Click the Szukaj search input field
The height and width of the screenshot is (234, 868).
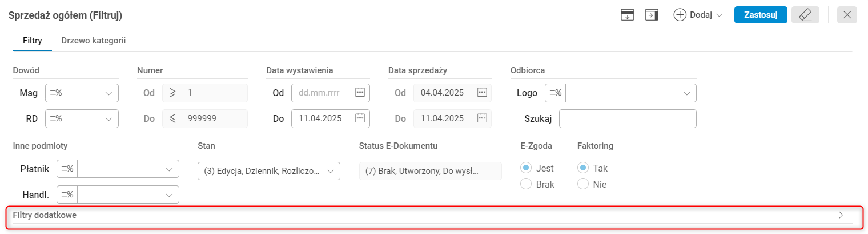coord(628,118)
